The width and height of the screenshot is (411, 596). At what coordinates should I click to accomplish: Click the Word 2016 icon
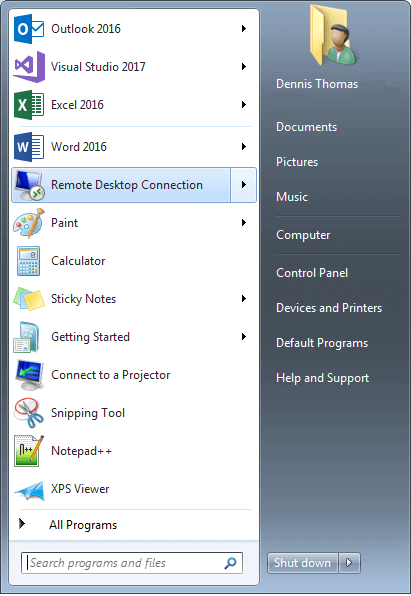pyautogui.click(x=29, y=147)
